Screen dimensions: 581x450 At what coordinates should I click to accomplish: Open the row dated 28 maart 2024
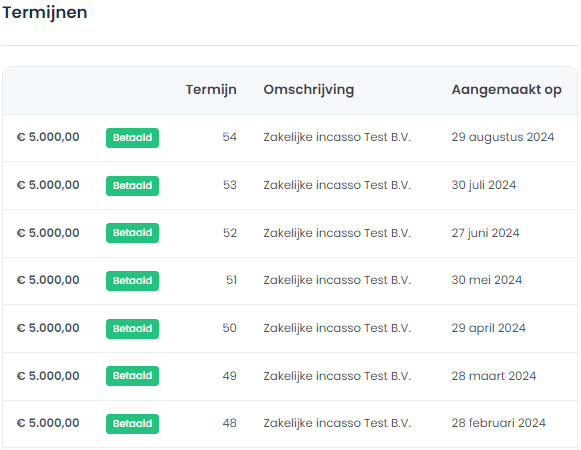(x=290, y=376)
